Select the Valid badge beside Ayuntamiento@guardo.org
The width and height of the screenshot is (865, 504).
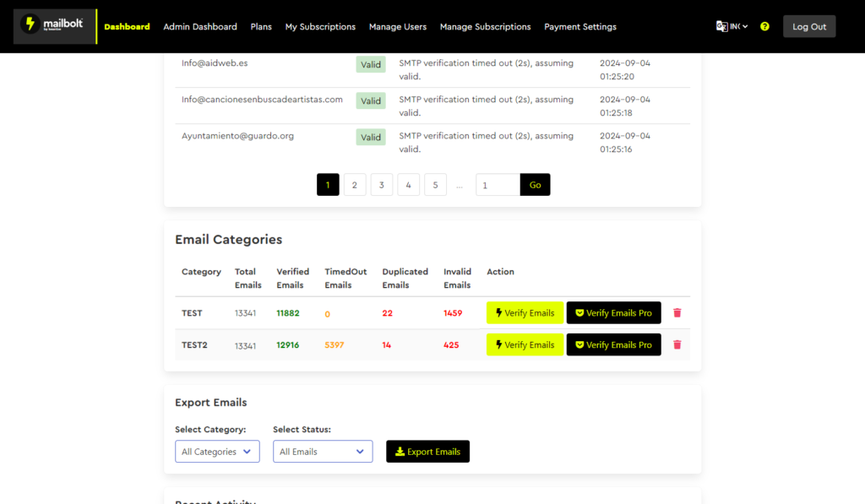[370, 136]
